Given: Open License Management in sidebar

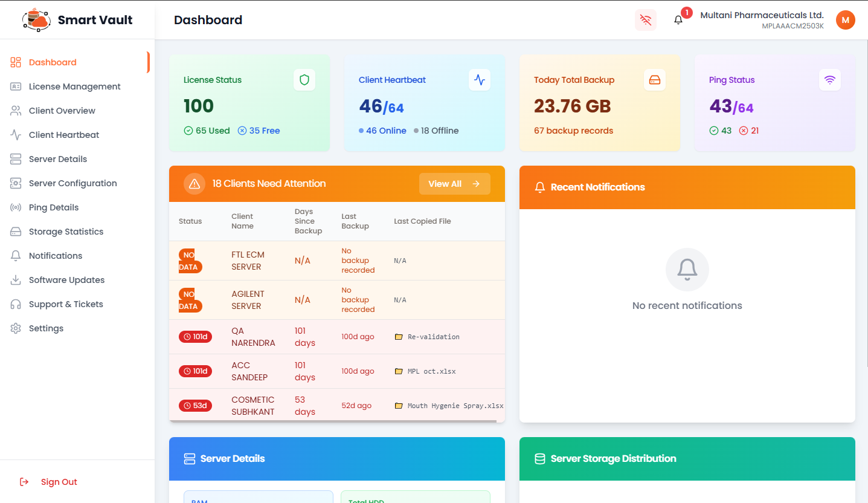Looking at the screenshot, I should click(74, 86).
